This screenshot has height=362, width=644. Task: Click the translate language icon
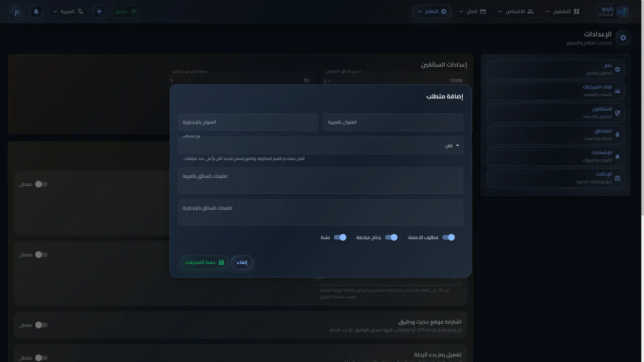coord(80,11)
